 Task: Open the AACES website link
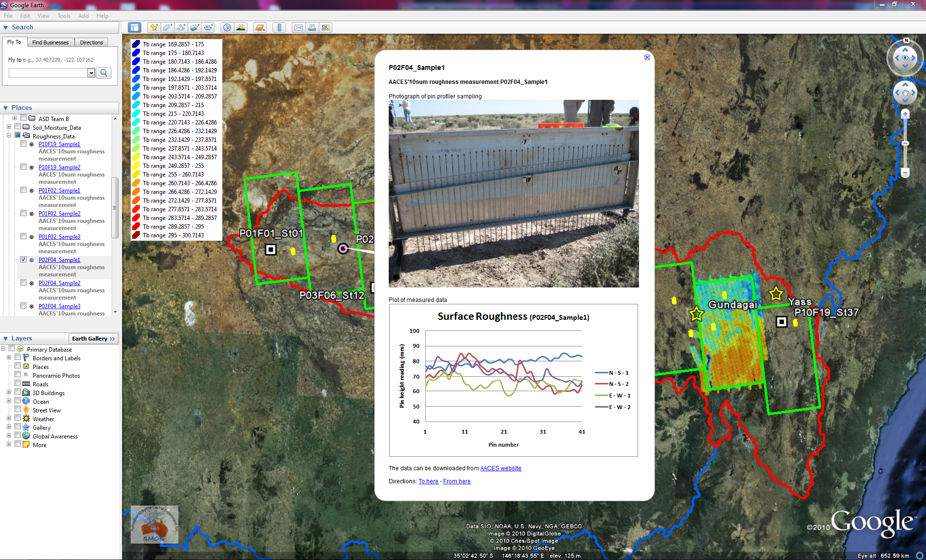click(x=501, y=468)
